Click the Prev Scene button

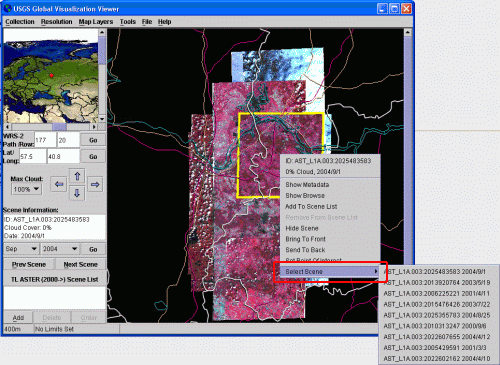29,265
